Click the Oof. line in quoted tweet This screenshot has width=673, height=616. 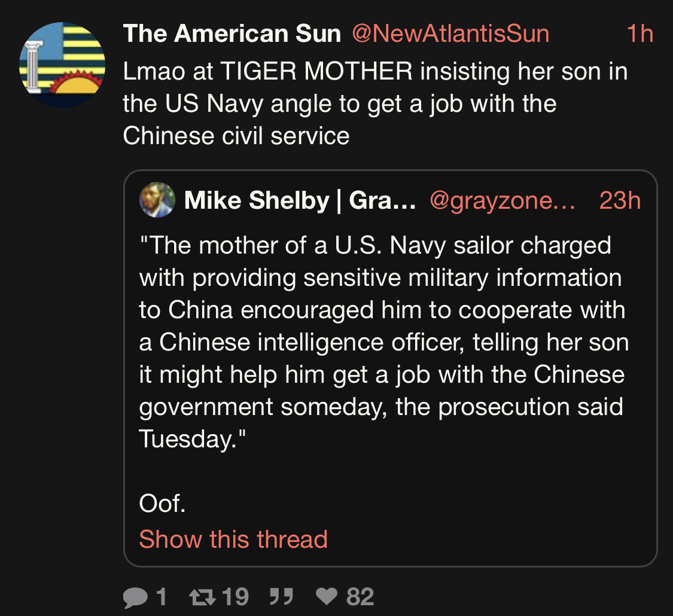163,504
